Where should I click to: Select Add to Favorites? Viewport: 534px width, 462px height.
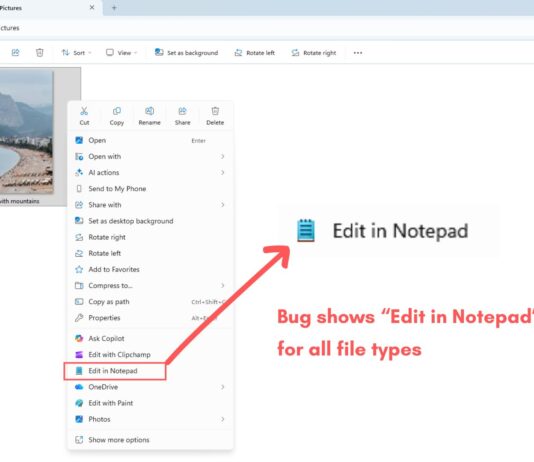(150, 269)
